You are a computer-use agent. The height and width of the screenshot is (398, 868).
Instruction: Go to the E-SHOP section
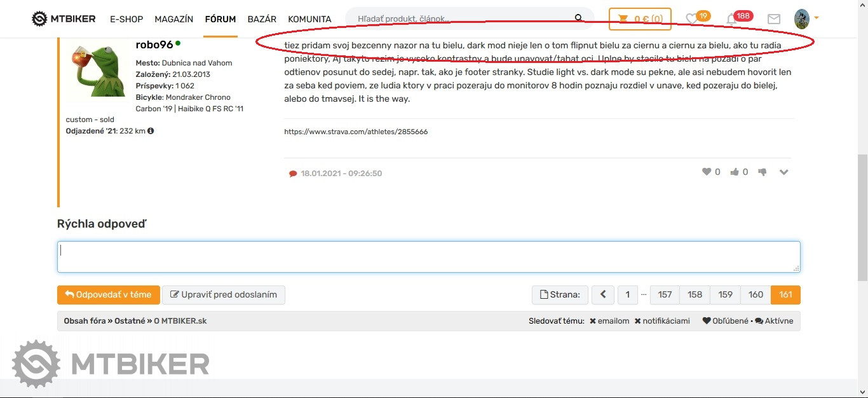tap(126, 19)
